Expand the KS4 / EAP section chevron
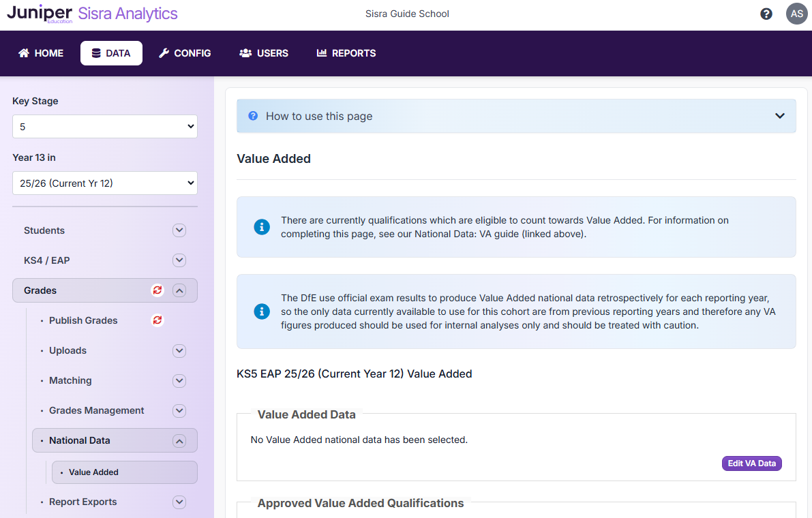 click(x=179, y=260)
